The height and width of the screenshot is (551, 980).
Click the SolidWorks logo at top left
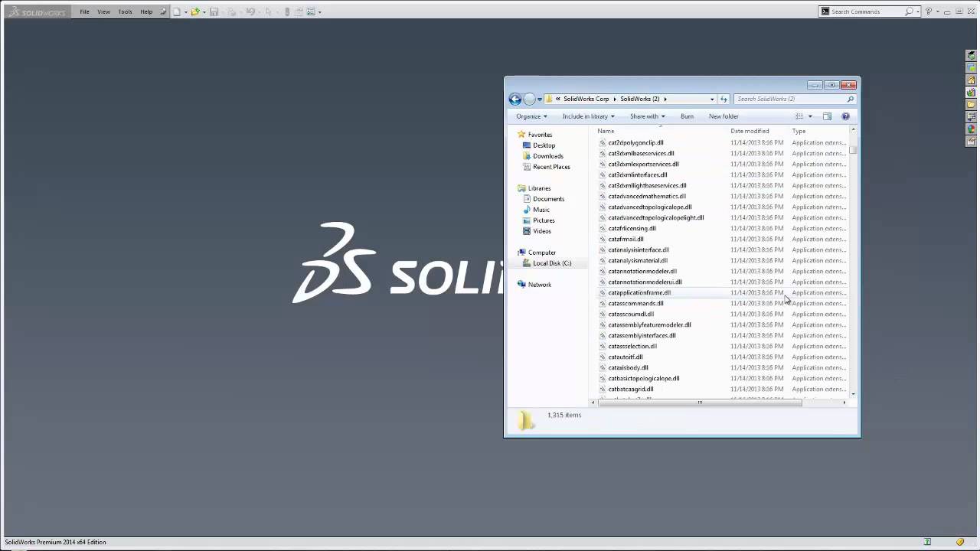[x=37, y=12]
